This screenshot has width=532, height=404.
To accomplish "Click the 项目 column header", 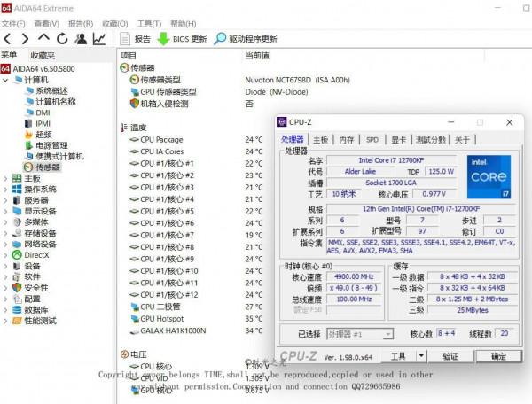I will (x=129, y=55).
